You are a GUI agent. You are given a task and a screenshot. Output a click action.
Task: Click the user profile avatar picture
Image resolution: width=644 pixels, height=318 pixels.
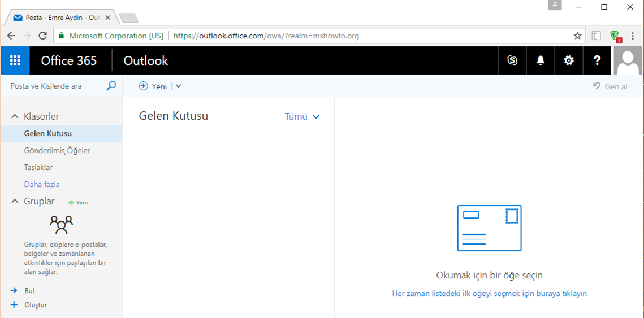point(628,61)
